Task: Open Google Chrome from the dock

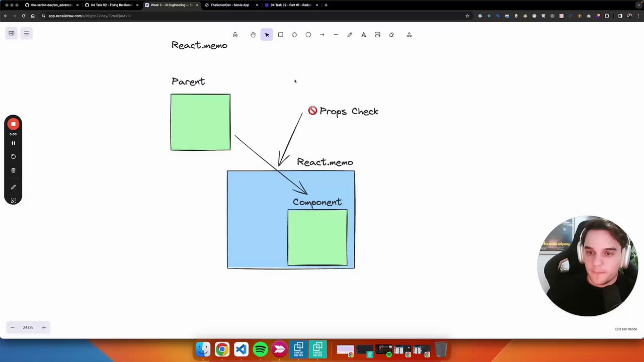Action: 222,349
